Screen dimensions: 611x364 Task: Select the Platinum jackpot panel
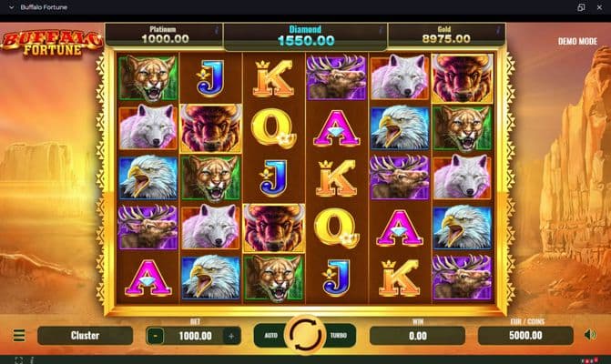coord(164,35)
